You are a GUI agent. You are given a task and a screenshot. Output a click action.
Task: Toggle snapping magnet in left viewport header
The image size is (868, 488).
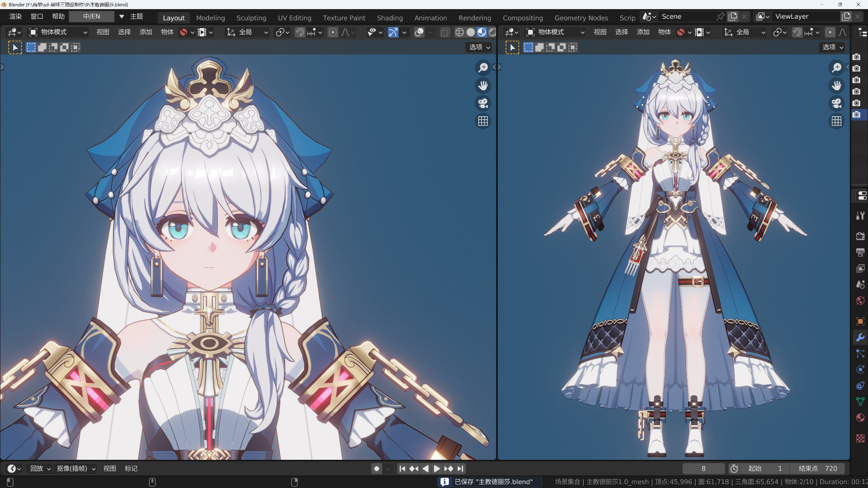pyautogui.click(x=300, y=32)
